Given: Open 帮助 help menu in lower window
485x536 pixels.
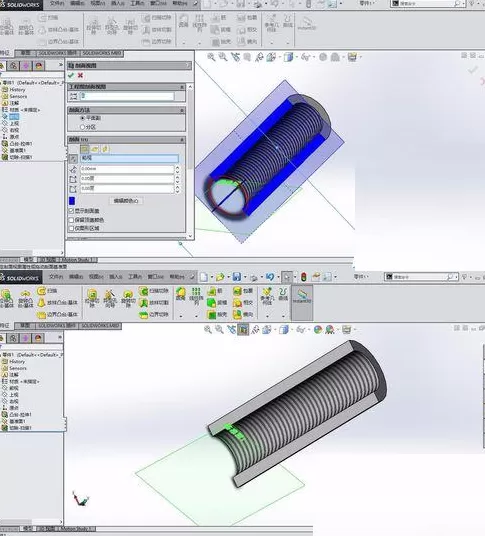Looking at the screenshot, I should click(x=177, y=277).
